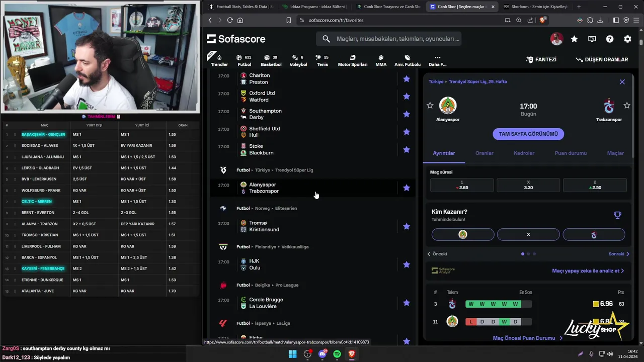Click TAM SAYFA GÖRÜNÜMÜ button
Viewport: 644px width, 362px height.
528,134
